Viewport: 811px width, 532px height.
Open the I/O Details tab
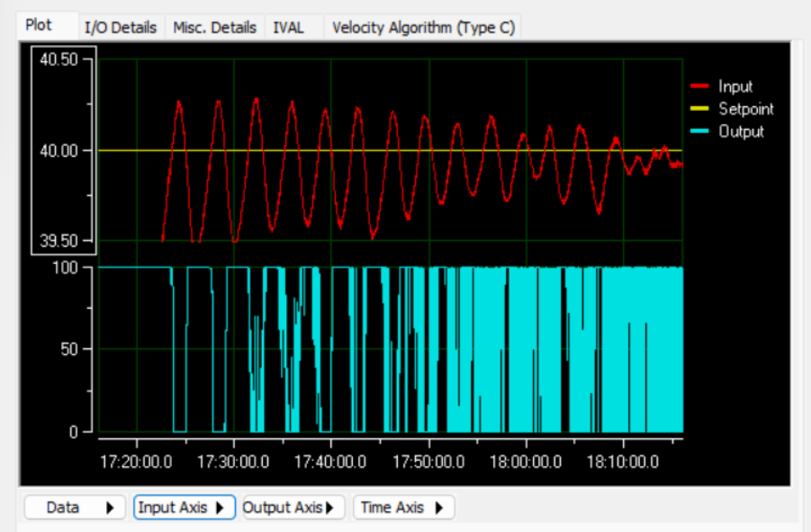pos(120,28)
